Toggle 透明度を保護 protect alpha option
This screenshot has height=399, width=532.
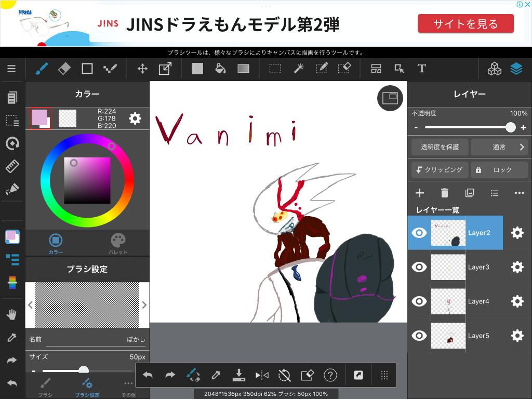pyautogui.click(x=440, y=147)
